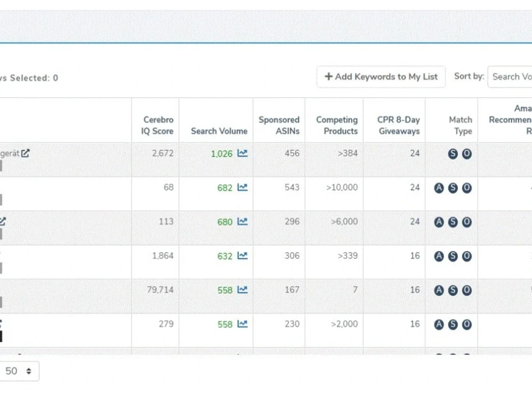Click the search volume value 632
The image size is (532, 399).
[225, 256]
